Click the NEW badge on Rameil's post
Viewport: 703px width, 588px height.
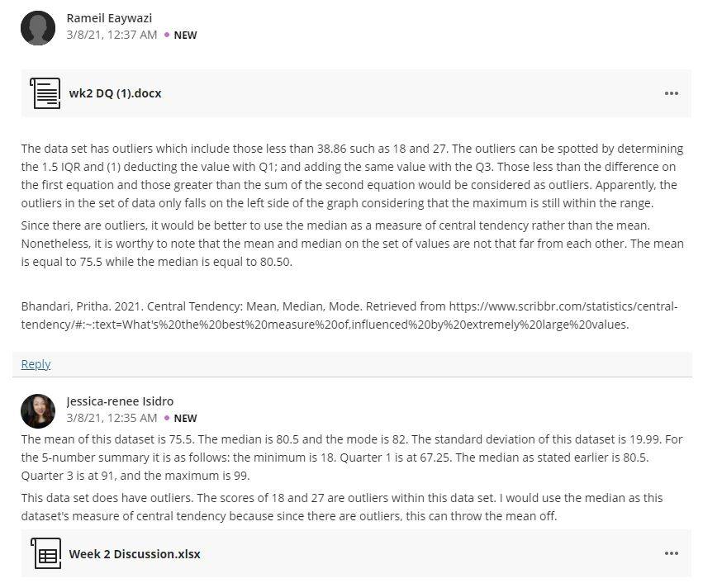point(185,35)
